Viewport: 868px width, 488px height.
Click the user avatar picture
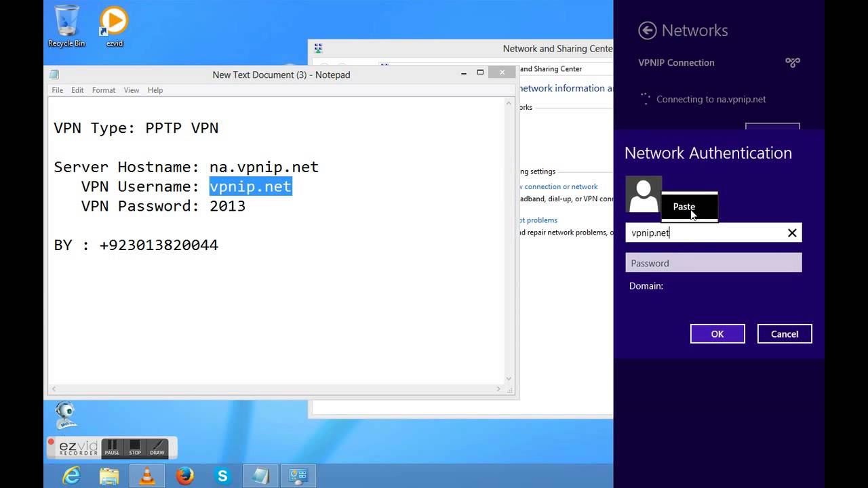(x=644, y=195)
